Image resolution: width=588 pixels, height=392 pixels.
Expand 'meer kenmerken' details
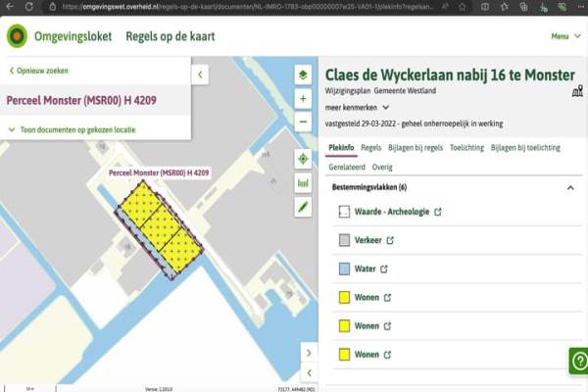(x=358, y=108)
